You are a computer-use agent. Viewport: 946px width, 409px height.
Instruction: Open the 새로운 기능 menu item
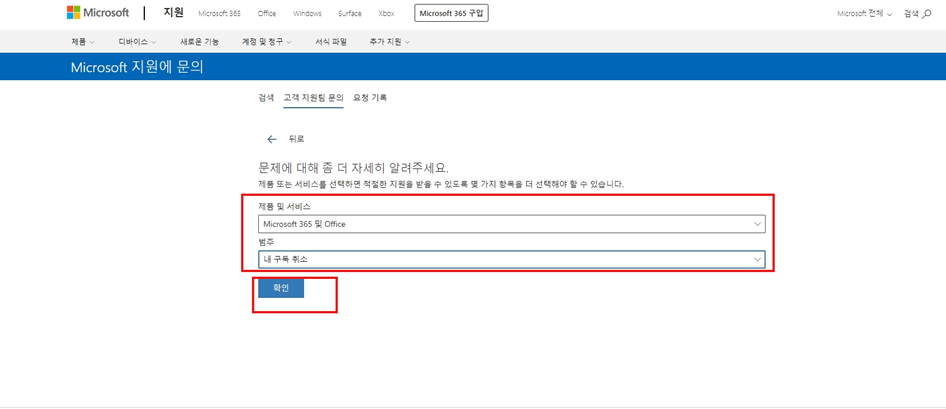pos(199,42)
